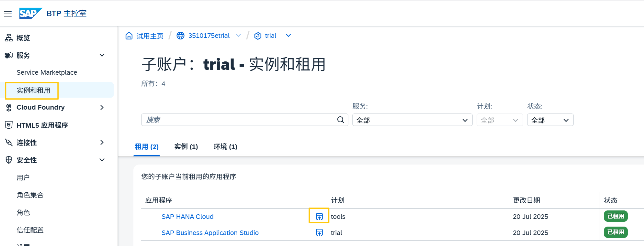Go to 3510175etrial breadcrumb link
644x246 pixels.
pyautogui.click(x=209, y=36)
